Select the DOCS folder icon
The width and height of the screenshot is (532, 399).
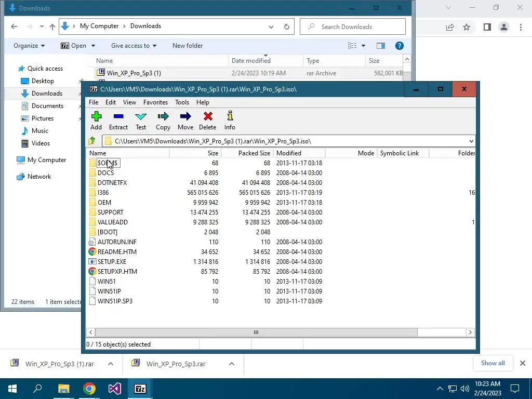coord(92,172)
